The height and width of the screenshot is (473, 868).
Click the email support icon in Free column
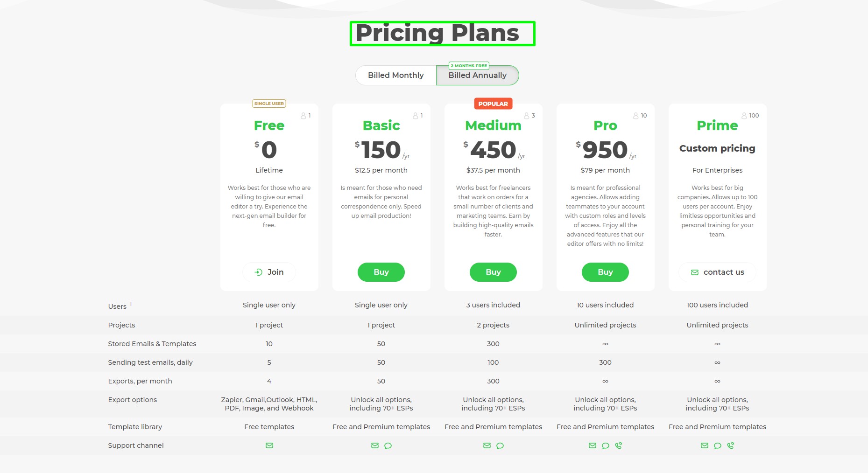[269, 445]
